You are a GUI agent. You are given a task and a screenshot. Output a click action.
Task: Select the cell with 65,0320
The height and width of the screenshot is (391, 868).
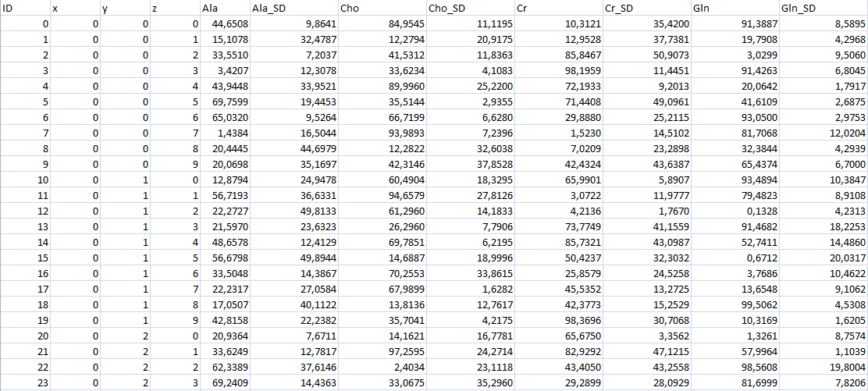coord(224,117)
